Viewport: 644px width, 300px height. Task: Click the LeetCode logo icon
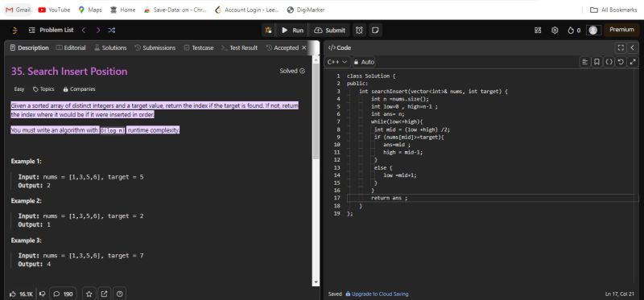coord(14,31)
